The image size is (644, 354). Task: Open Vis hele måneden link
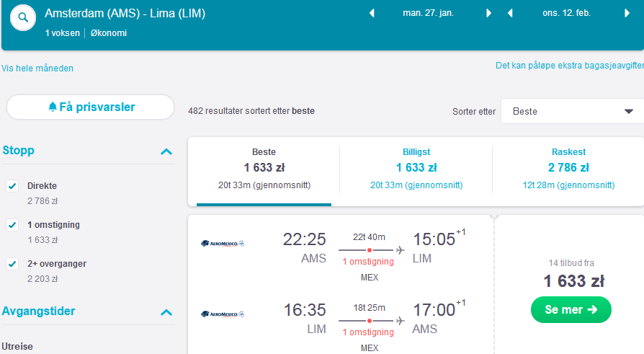37,68
